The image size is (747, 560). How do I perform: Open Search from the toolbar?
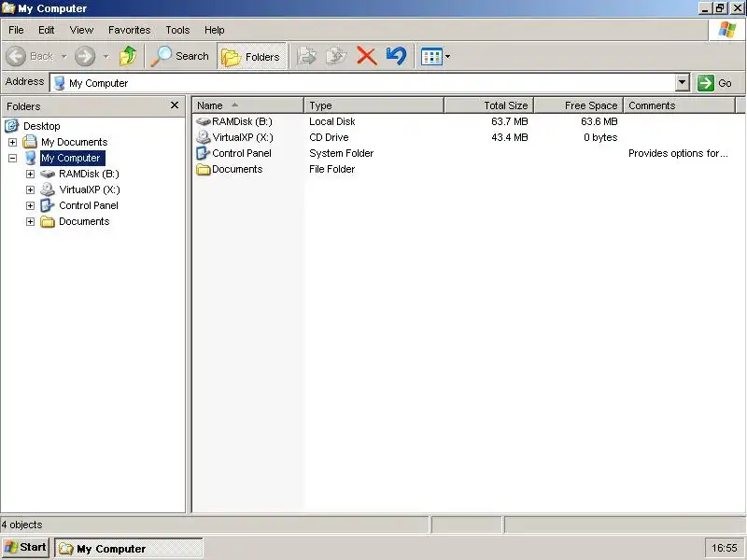(180, 56)
